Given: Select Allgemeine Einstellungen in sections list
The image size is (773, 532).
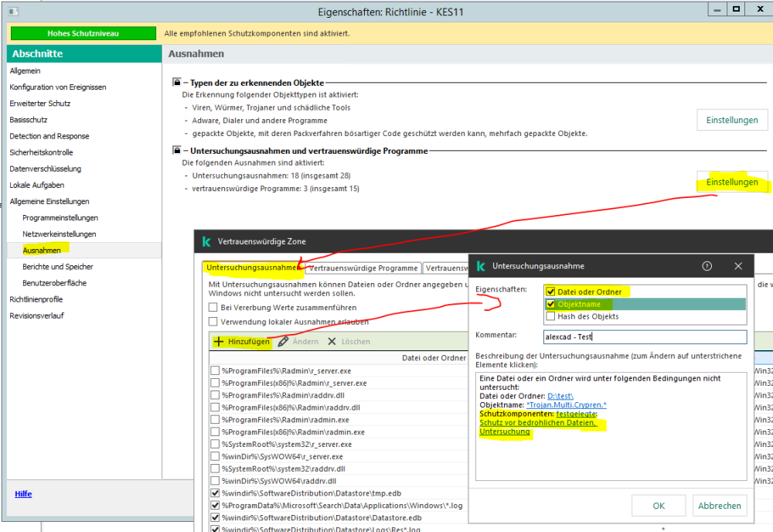Looking at the screenshot, I should click(49, 201).
